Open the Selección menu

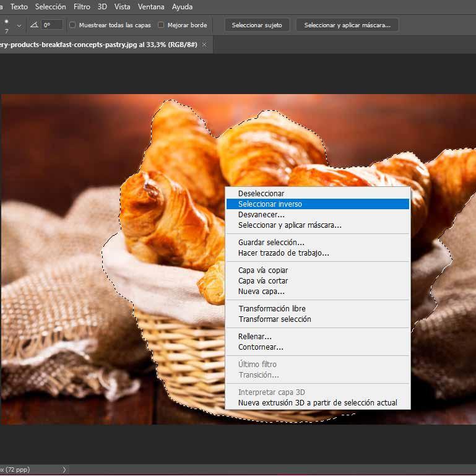pos(50,7)
